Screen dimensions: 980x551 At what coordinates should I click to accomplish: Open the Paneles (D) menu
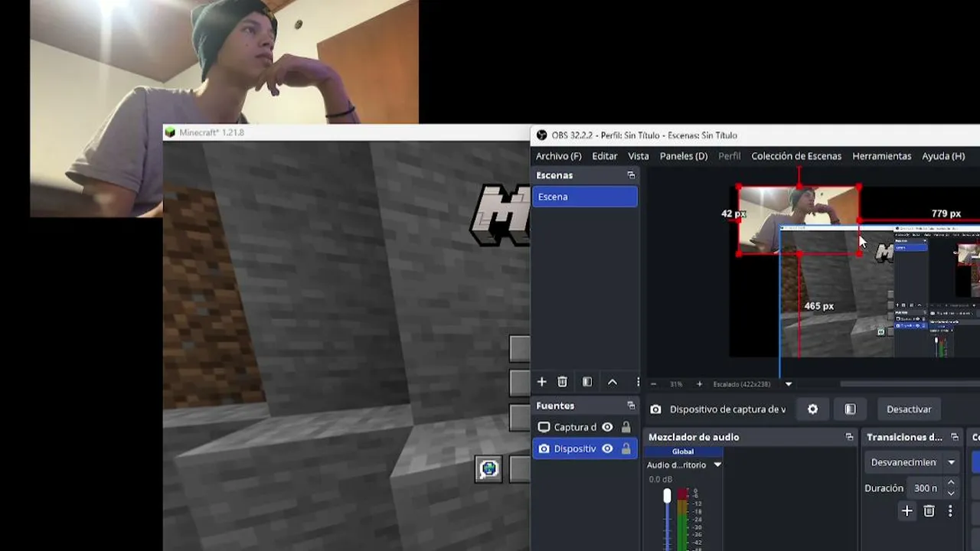coord(684,156)
